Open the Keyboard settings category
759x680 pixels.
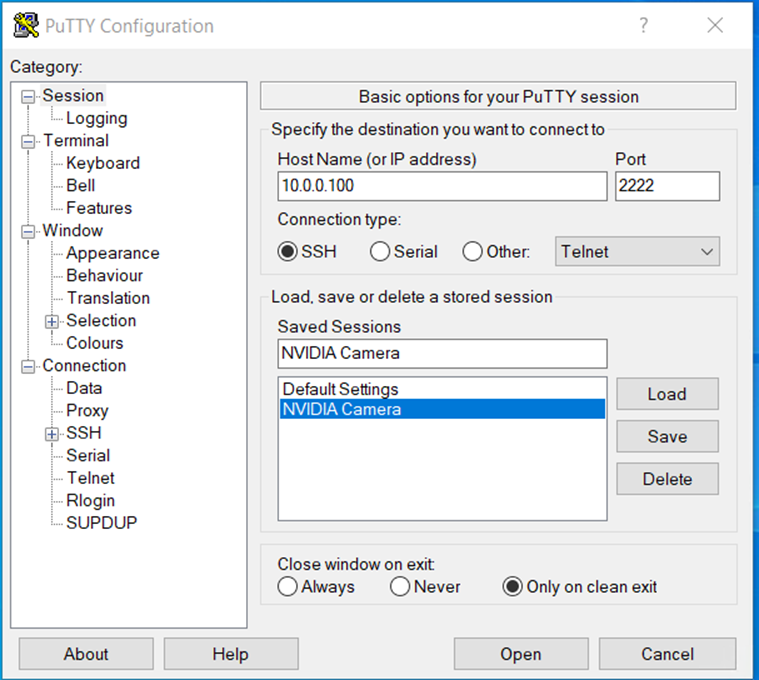(x=103, y=163)
